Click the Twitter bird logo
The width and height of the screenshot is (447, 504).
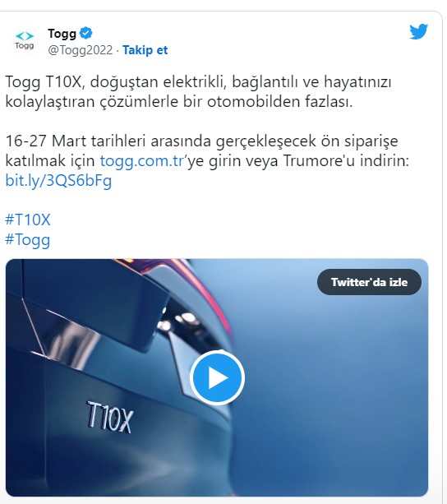pyautogui.click(x=419, y=31)
